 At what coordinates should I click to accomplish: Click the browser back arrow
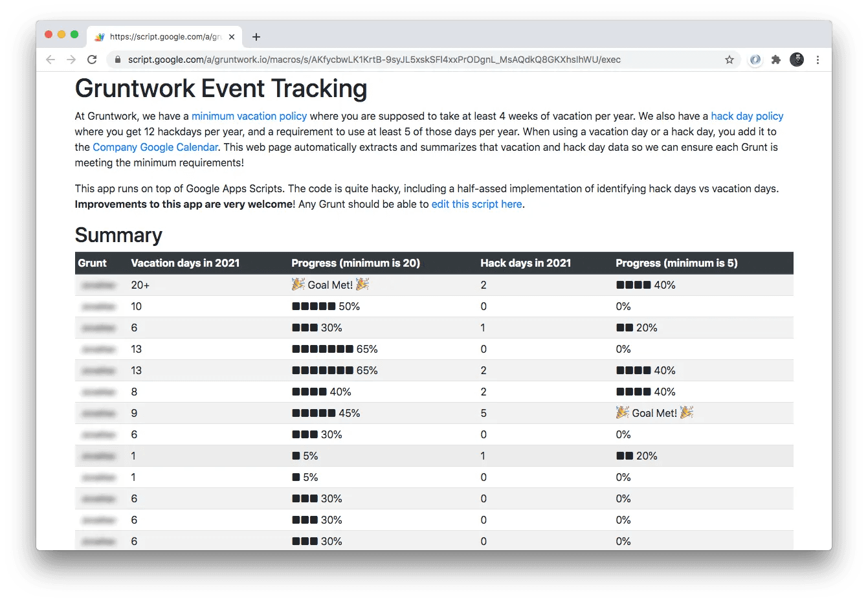tap(50, 60)
